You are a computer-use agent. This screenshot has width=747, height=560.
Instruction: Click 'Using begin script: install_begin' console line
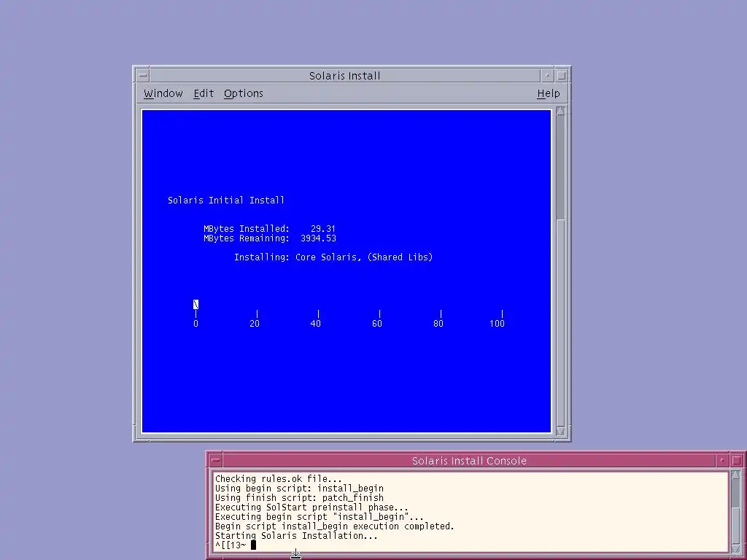[x=299, y=488]
